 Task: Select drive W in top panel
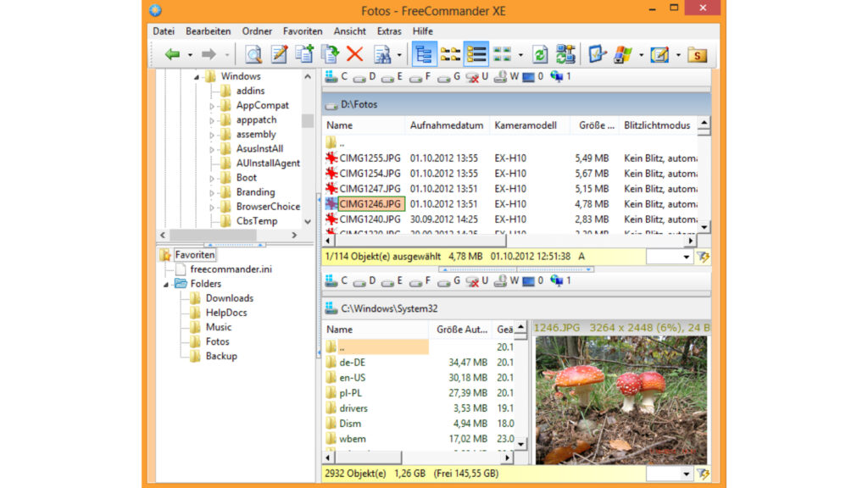(507, 77)
